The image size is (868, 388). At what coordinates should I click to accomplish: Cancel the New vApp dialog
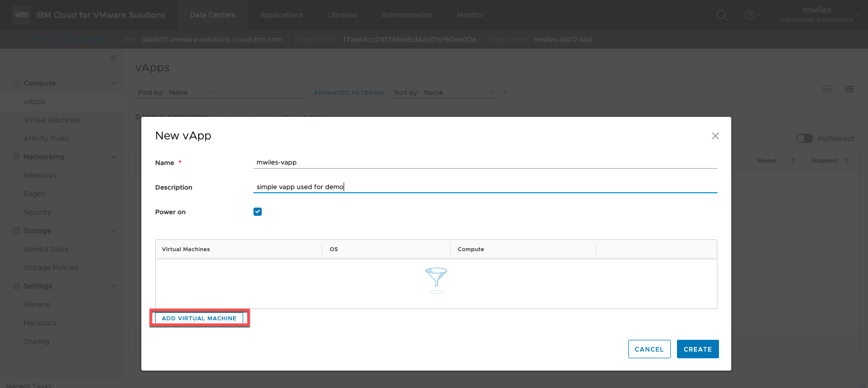point(649,349)
